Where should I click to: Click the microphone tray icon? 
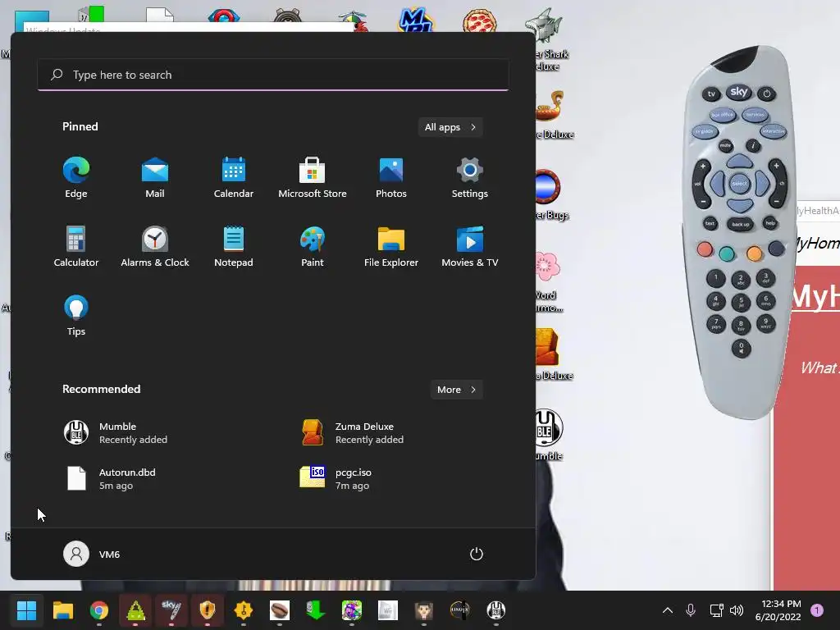click(691, 610)
